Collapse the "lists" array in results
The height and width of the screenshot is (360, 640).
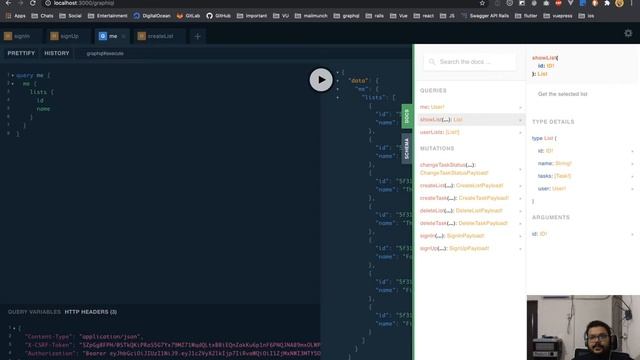[337, 98]
